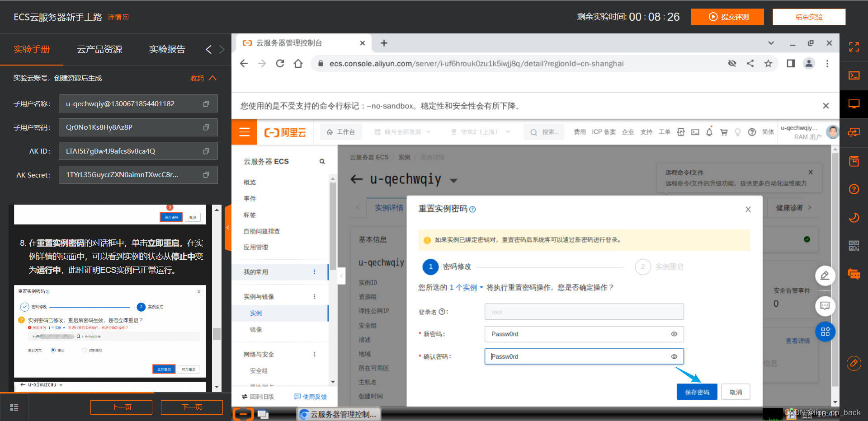
Task: Expand the region dropdown East China 2 Shanghai
Action: click(x=481, y=132)
